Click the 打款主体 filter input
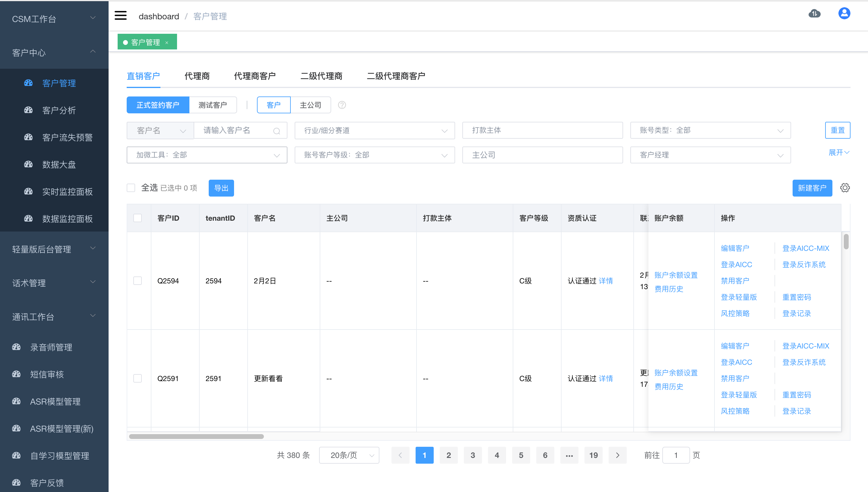Screen dimensions: 868x492 (x=542, y=131)
